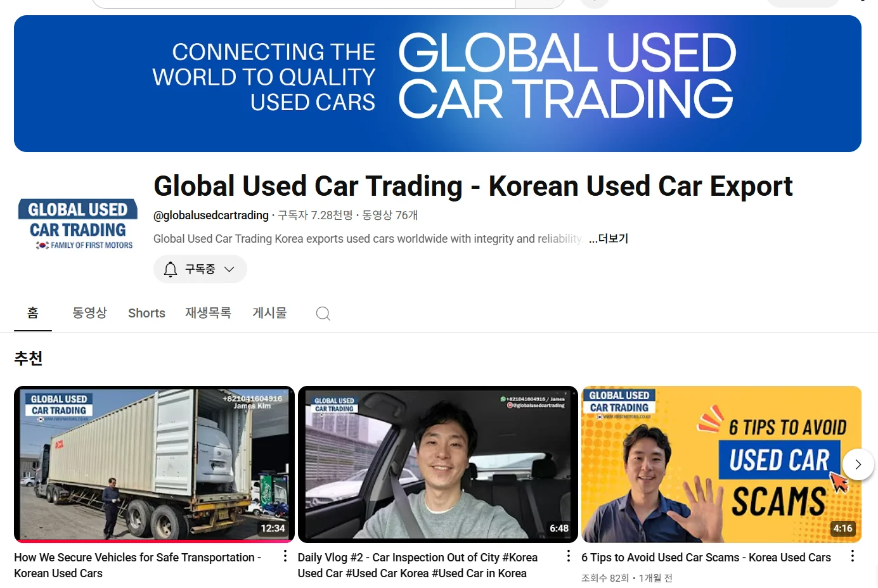The width and height of the screenshot is (878, 588).
Task: Select the 홈 tab
Action: point(33,313)
